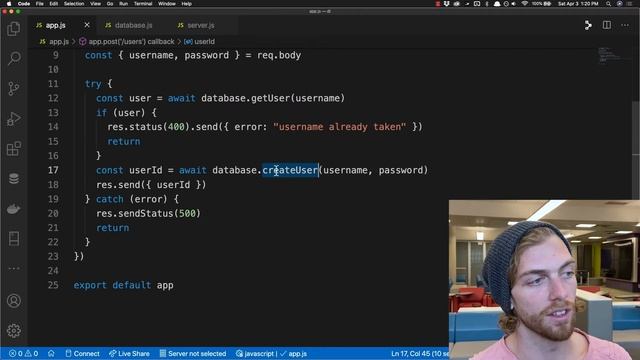640x360 pixels.
Task: Click "username already taken" string
Action: tap(340, 127)
